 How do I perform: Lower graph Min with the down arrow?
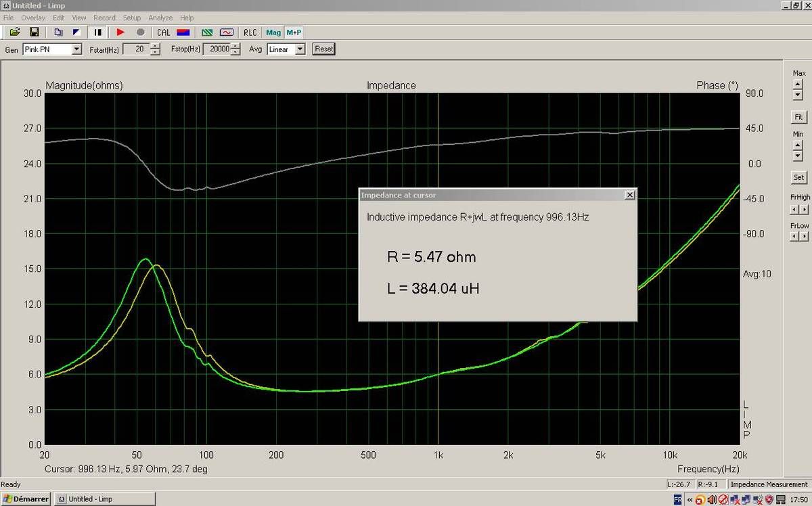(798, 156)
